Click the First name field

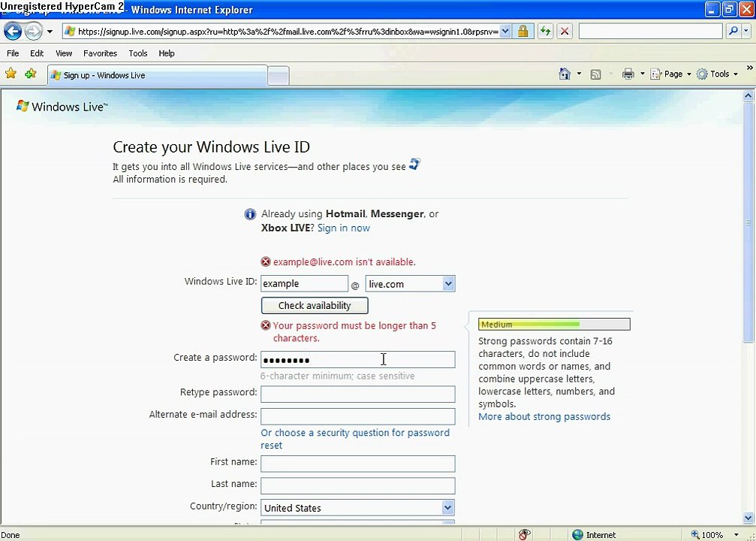(358, 464)
